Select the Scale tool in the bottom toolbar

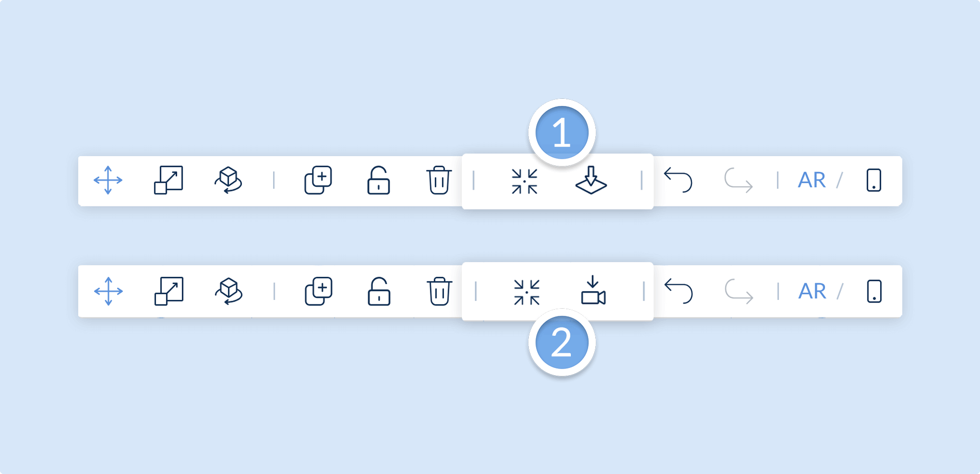pyautogui.click(x=169, y=291)
